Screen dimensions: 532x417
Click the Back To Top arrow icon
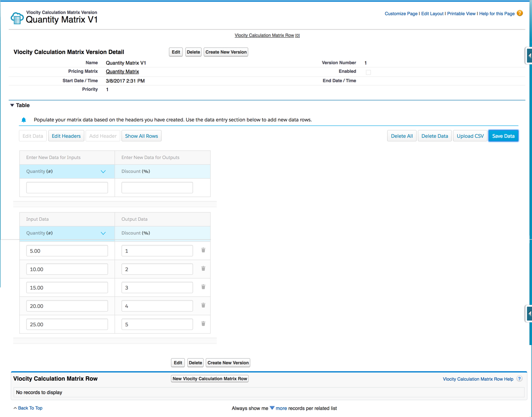[15, 408]
